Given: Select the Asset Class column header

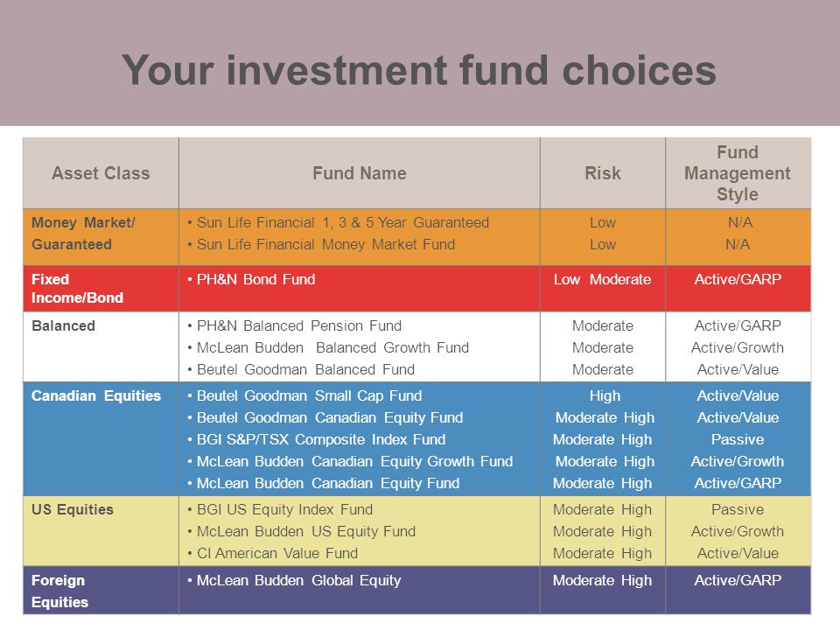Looking at the screenshot, I should (x=101, y=173).
